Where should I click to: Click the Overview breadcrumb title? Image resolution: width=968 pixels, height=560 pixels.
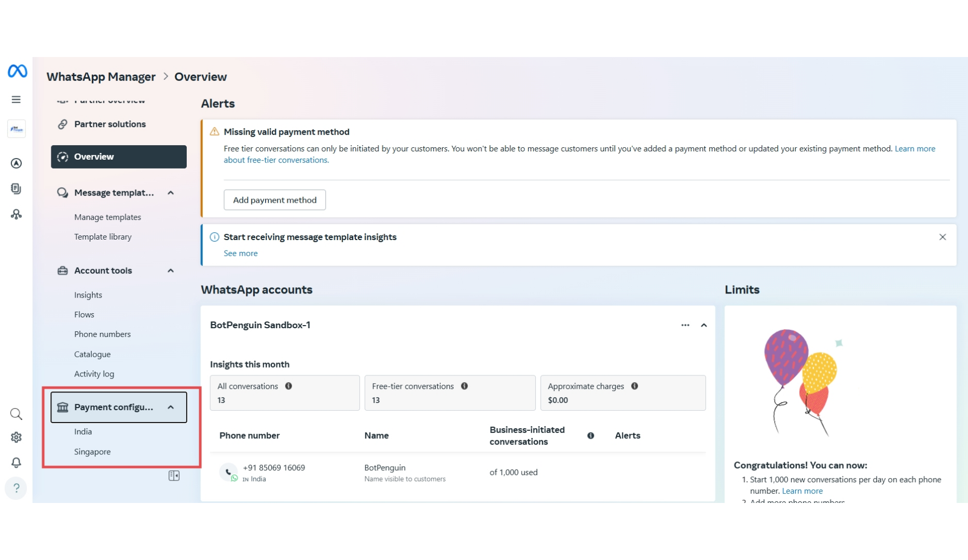click(x=200, y=77)
